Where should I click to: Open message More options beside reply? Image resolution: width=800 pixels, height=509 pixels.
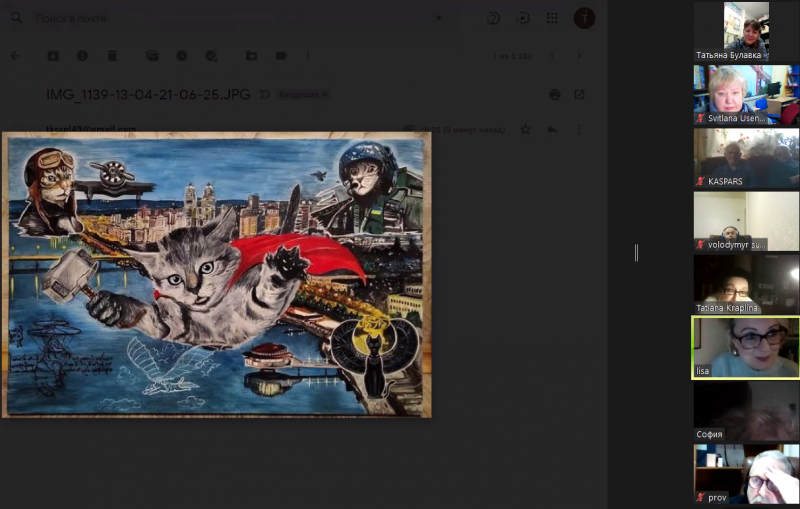tap(579, 130)
